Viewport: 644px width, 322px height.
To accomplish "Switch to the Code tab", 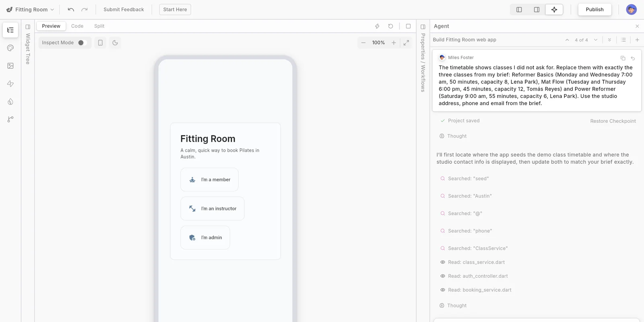I will point(77,26).
